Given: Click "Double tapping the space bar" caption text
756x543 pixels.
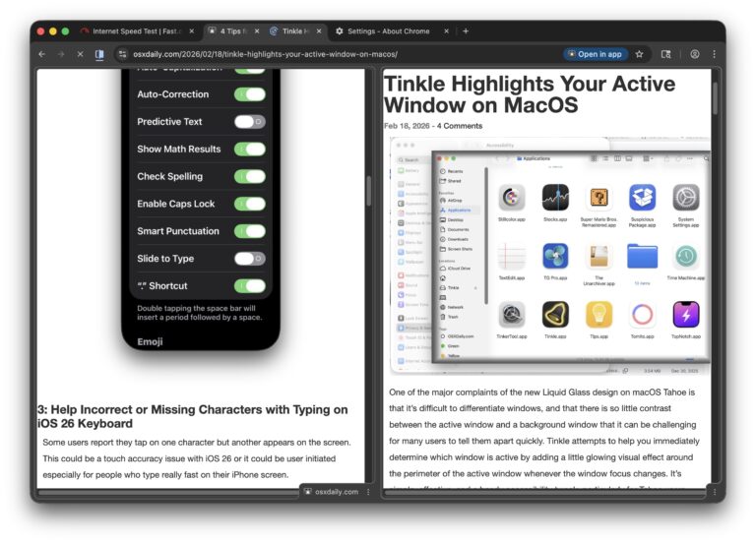Looking at the screenshot, I should pos(200,313).
